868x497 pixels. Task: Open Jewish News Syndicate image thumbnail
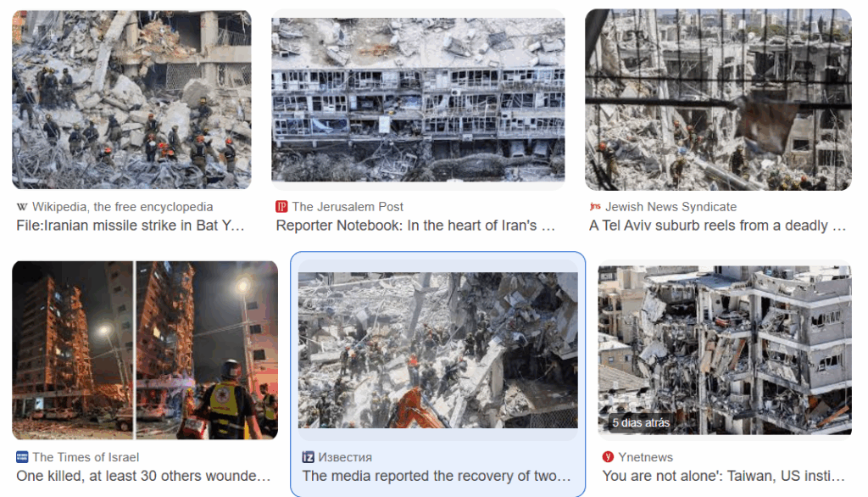click(718, 99)
